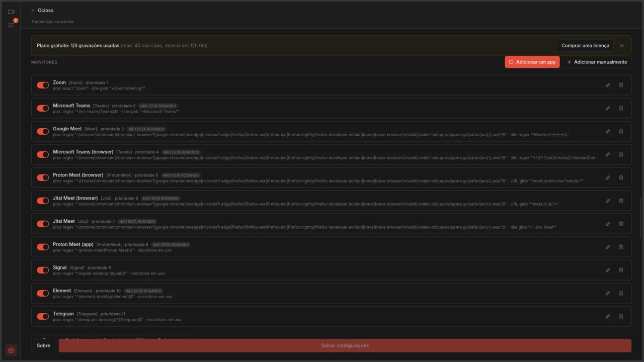Delete the Signal monitor

click(621, 270)
